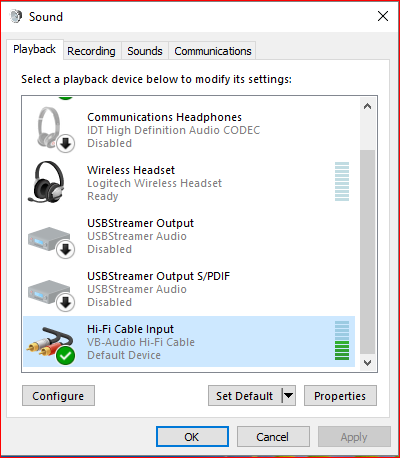Click the device list scrollbar thumb
Screen dimensions: 400x458
(367, 252)
